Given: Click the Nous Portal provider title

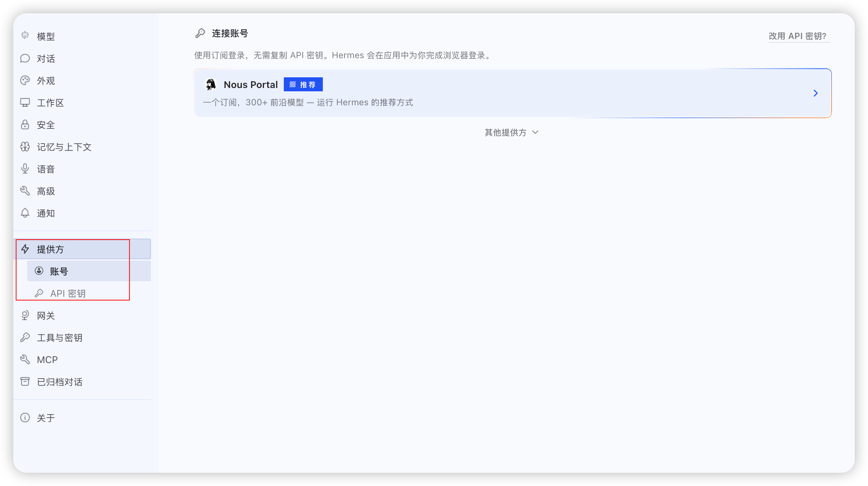Looking at the screenshot, I should tap(251, 85).
